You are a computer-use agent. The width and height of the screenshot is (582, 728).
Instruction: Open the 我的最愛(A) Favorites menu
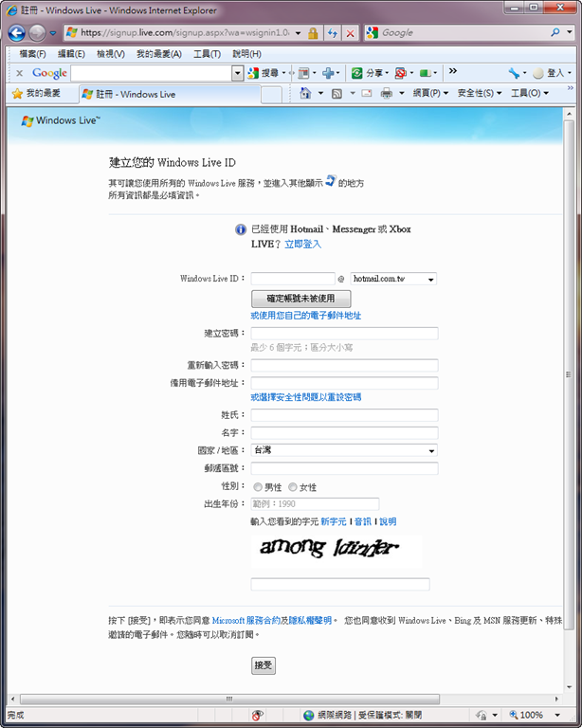tap(158, 54)
